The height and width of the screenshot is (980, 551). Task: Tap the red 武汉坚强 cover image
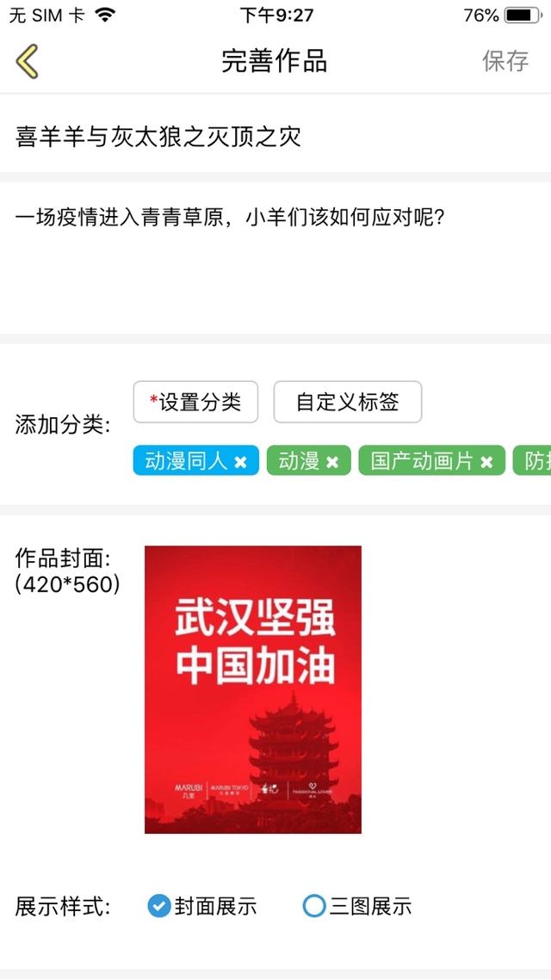[x=253, y=689]
